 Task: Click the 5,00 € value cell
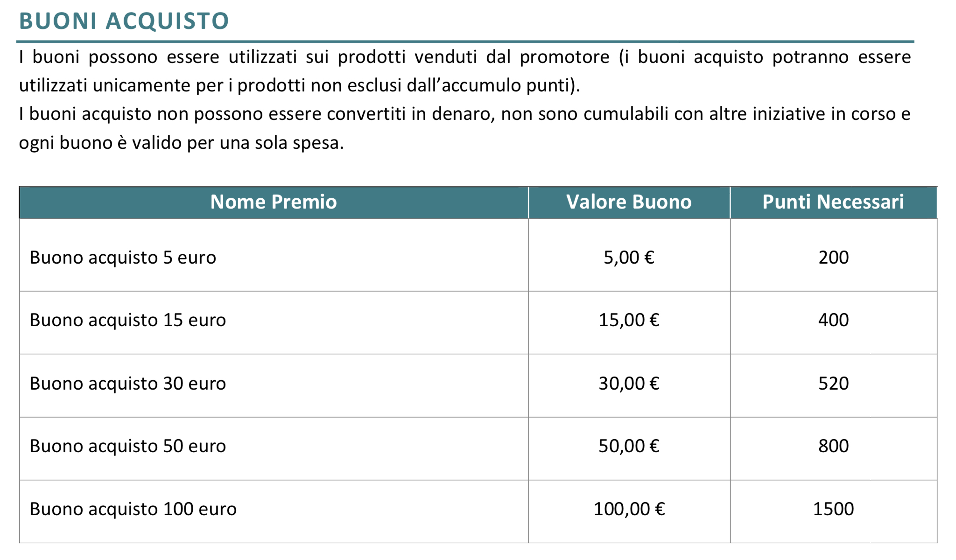pos(629,258)
